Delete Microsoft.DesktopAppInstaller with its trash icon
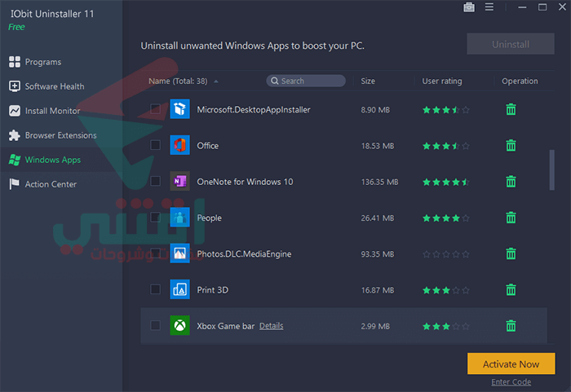 [x=511, y=109]
